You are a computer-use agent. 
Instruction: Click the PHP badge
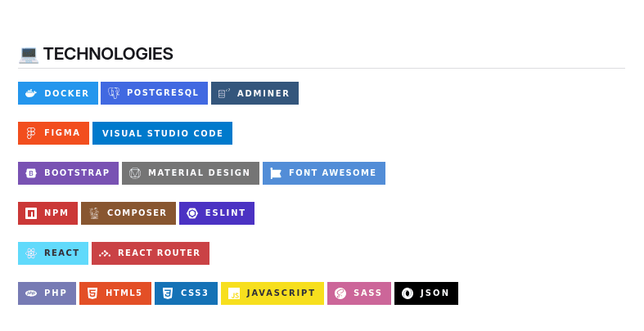pyautogui.click(x=47, y=293)
